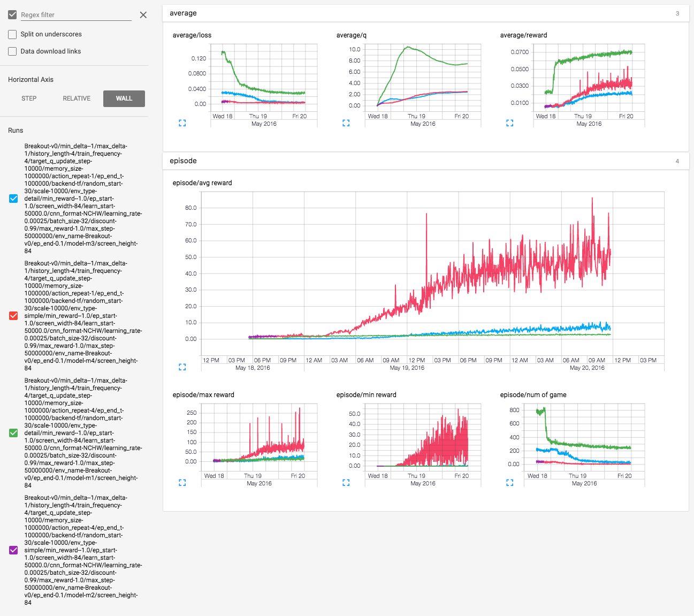Click the model-m2 run name text

[83, 550]
